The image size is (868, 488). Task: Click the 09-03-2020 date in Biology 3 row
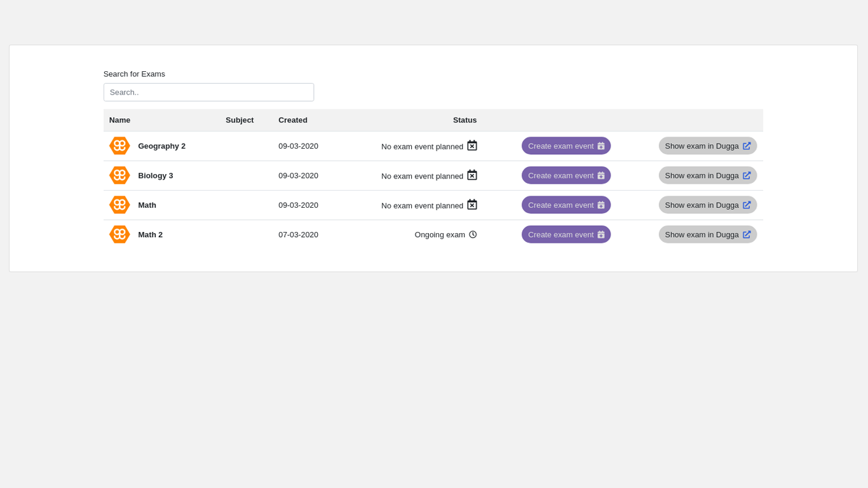click(298, 175)
